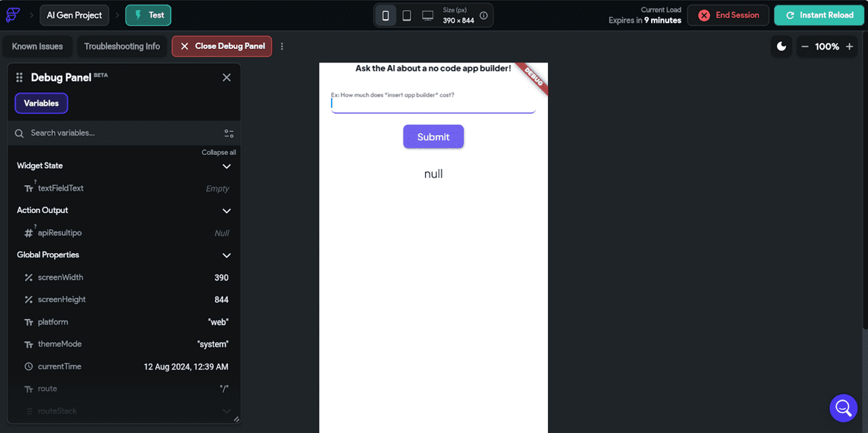Switch to the Known Issues tab

(x=37, y=46)
